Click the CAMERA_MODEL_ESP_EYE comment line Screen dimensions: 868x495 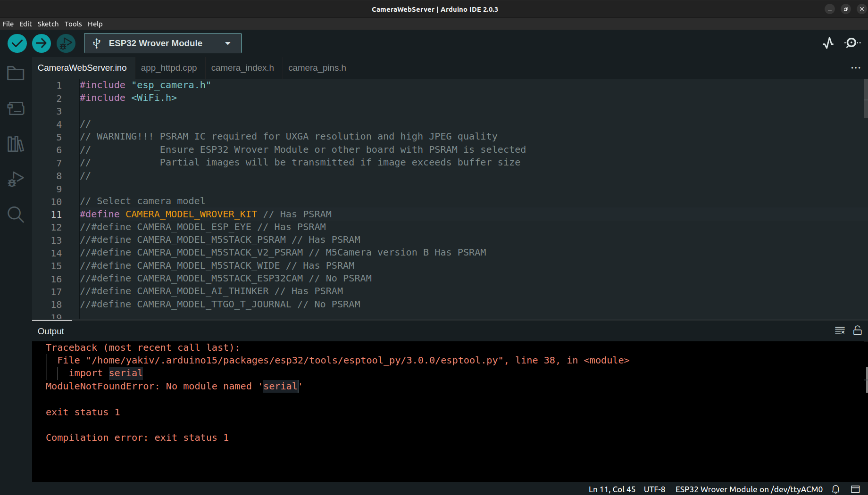point(203,227)
